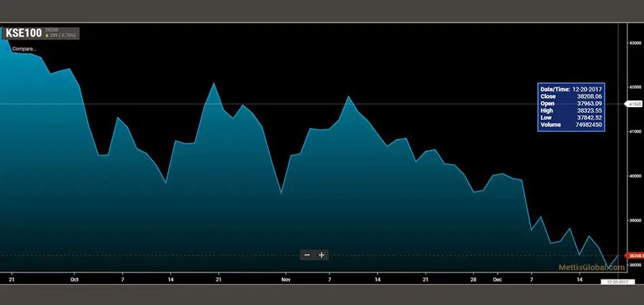644x305 pixels.
Task: Click the OHLC data tooltip box
Action: pyautogui.click(x=571, y=107)
